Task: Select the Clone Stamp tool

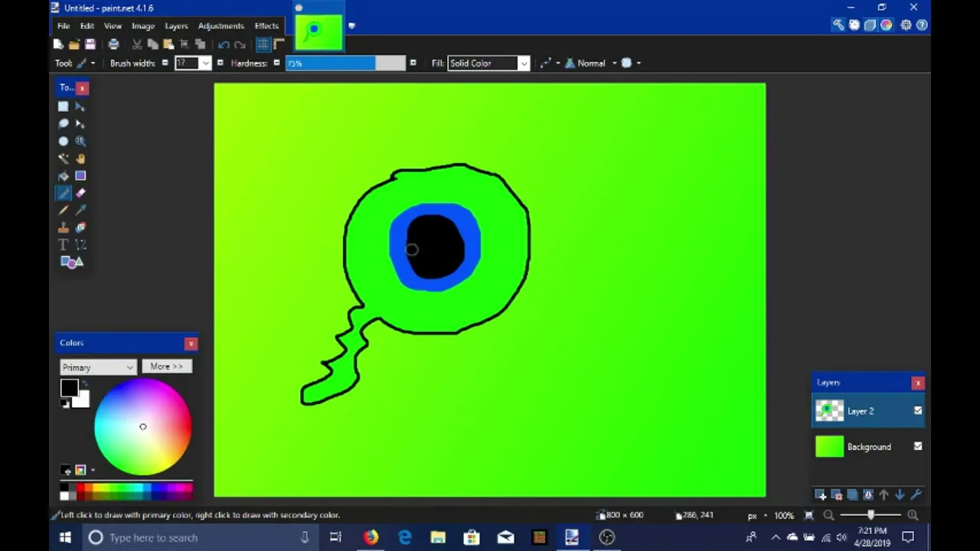Action: [x=64, y=227]
